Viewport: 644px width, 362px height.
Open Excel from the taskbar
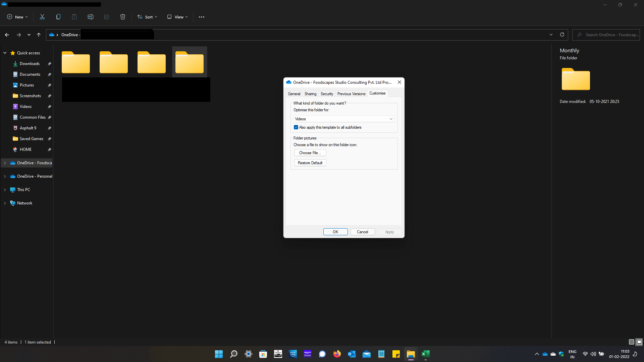(425, 354)
